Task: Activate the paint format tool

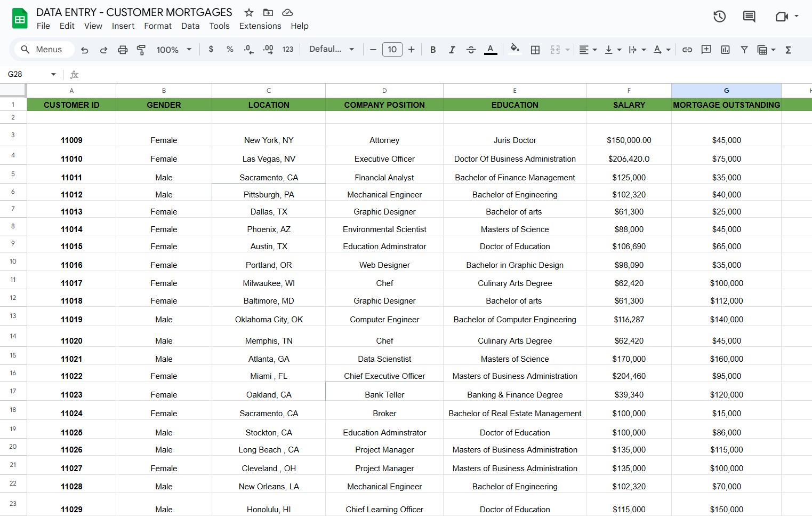Action: pyautogui.click(x=141, y=50)
